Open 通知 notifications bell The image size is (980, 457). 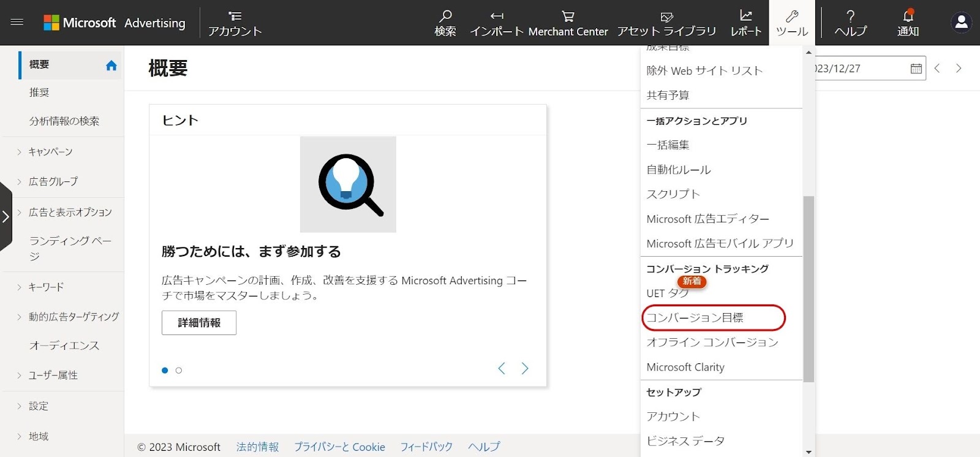pyautogui.click(x=908, y=23)
